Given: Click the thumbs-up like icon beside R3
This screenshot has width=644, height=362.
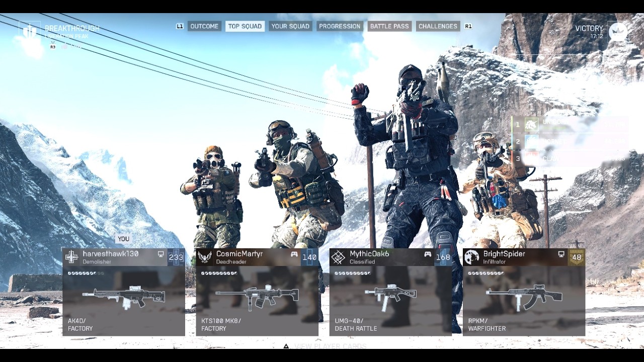Looking at the screenshot, I should tap(64, 46).
